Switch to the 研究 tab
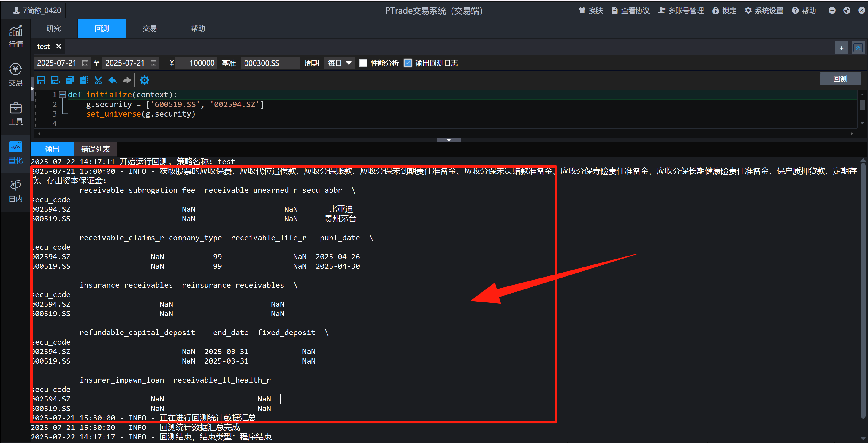The width and height of the screenshot is (868, 443). click(53, 28)
